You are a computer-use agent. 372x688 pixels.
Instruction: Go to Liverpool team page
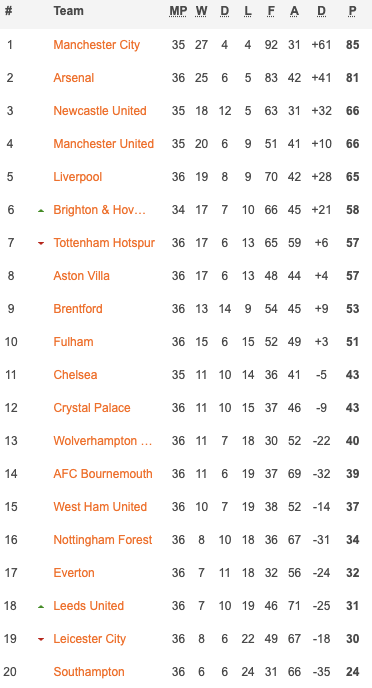point(78,177)
